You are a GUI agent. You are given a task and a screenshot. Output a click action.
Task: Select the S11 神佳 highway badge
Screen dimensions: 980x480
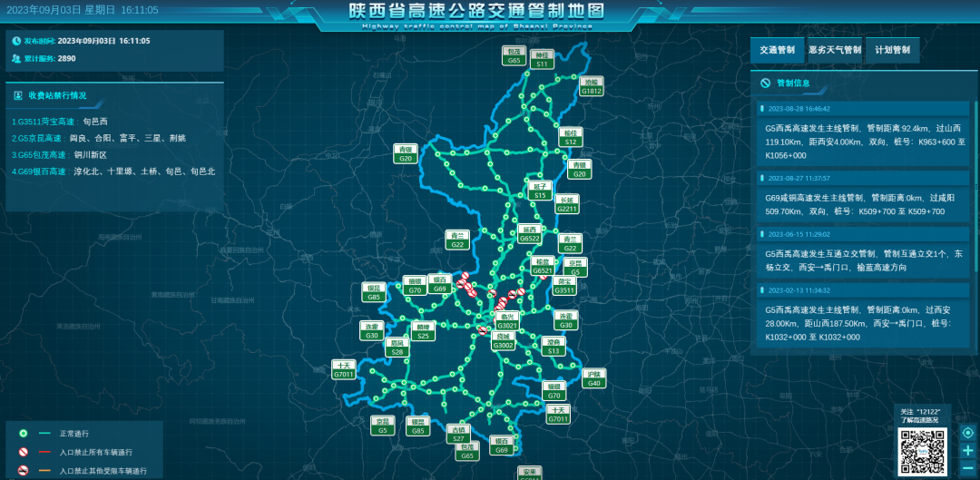[x=542, y=59]
